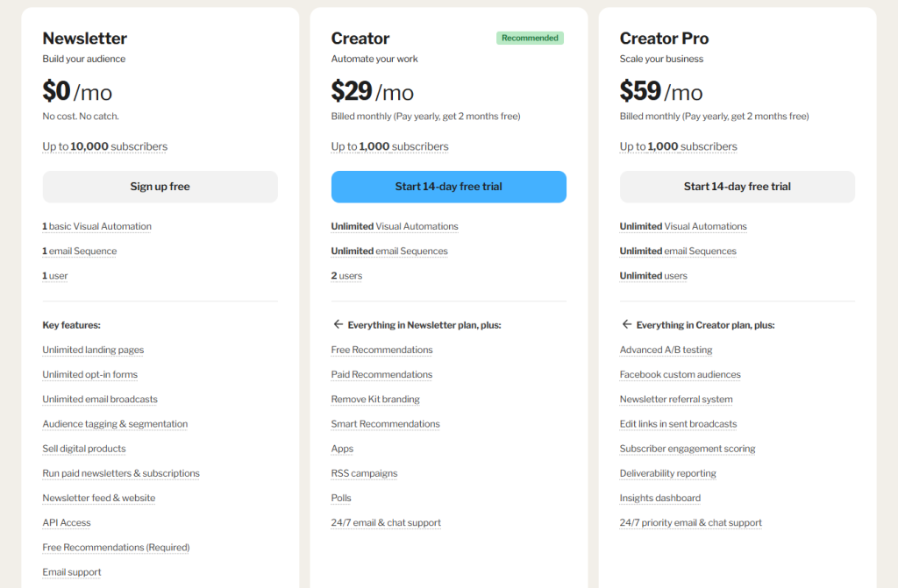Click Deliverability reporting link
Screen dimensions: 898x588
[x=667, y=473]
